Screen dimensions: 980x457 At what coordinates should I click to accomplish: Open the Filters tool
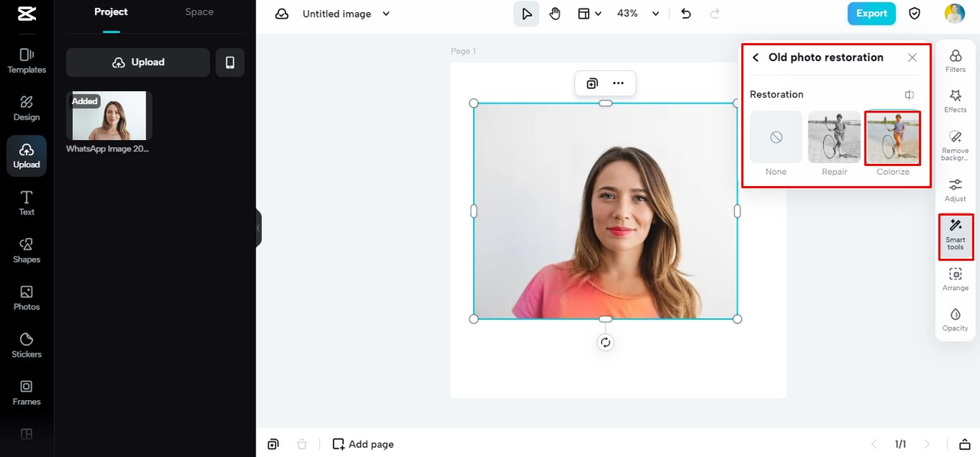955,61
